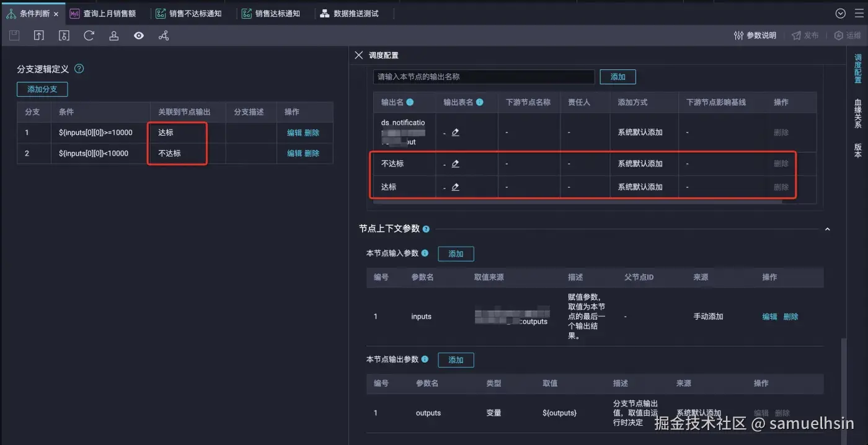868x445 pixels.
Task: Click the help icon beside 分支逻辑定义
Action: click(x=79, y=69)
